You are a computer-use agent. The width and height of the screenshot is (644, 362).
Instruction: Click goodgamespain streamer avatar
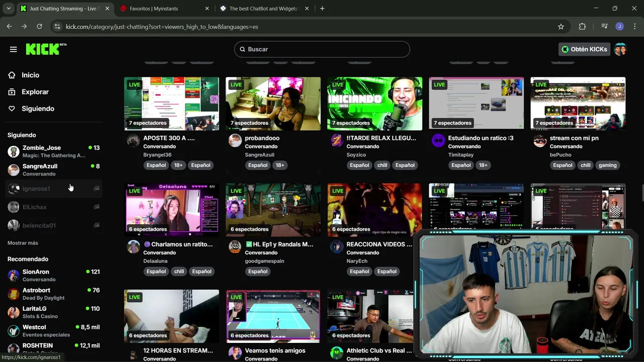pos(235,246)
